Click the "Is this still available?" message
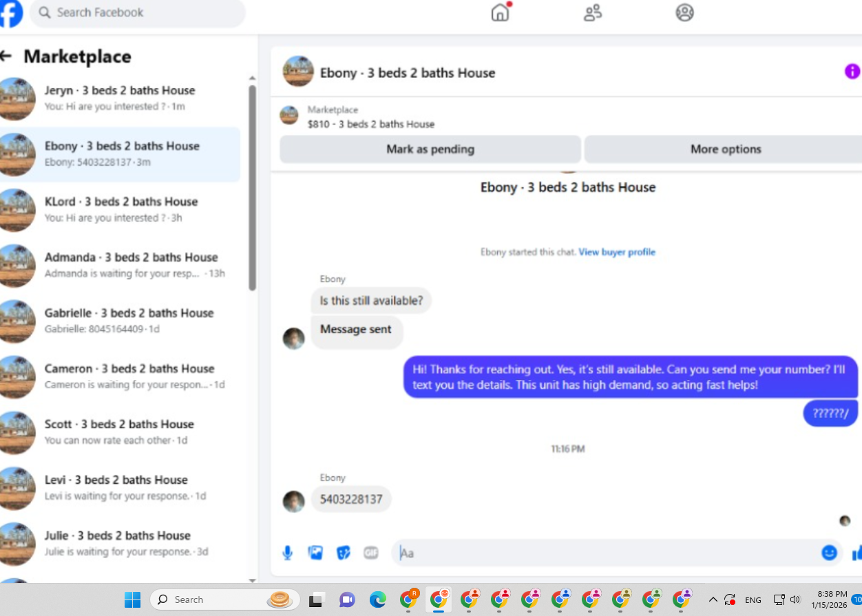This screenshot has width=862, height=616. [372, 300]
